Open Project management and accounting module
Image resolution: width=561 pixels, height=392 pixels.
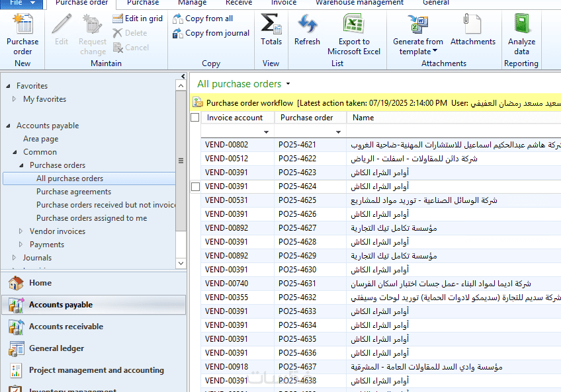tap(94, 370)
